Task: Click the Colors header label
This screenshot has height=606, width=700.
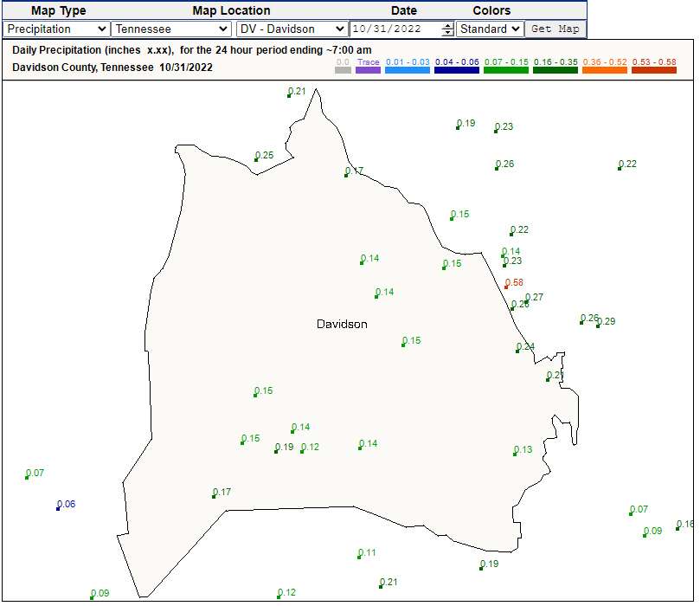Action: click(x=491, y=10)
